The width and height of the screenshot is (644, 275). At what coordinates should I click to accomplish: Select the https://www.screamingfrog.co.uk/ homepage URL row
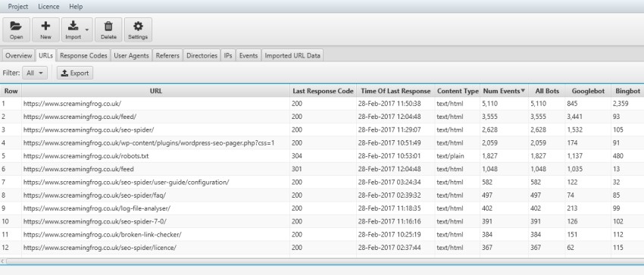pos(72,104)
